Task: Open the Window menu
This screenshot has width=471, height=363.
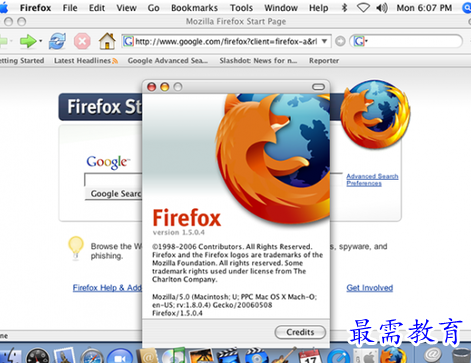Action: [x=281, y=8]
